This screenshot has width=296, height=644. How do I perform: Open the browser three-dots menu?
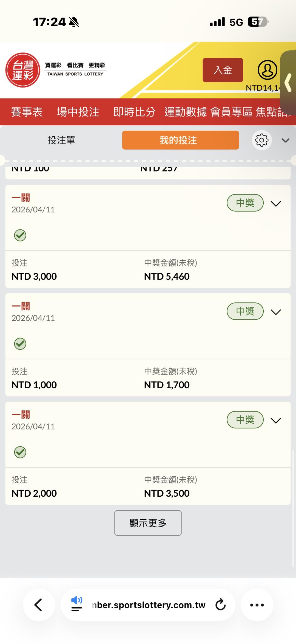pos(257,605)
